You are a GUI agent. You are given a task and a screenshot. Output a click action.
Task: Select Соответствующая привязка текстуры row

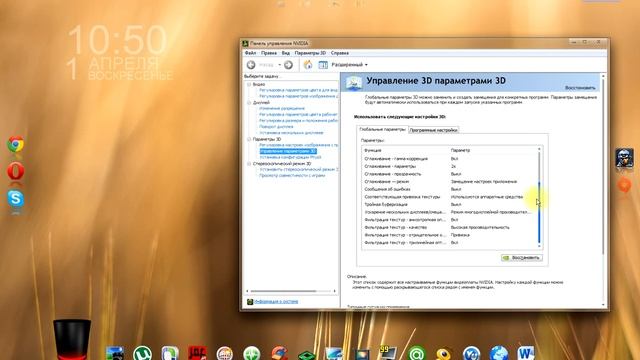coord(449,197)
